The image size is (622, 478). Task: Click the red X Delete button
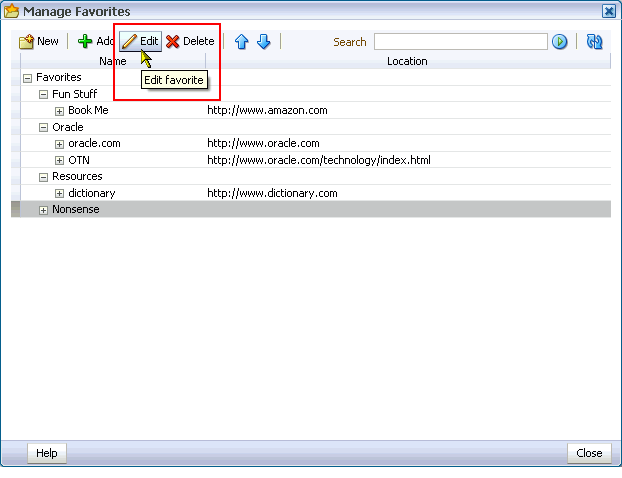190,41
